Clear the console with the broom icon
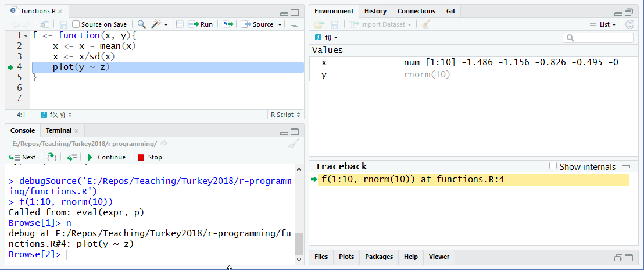Viewport: 644px width, 270px height. point(294,144)
